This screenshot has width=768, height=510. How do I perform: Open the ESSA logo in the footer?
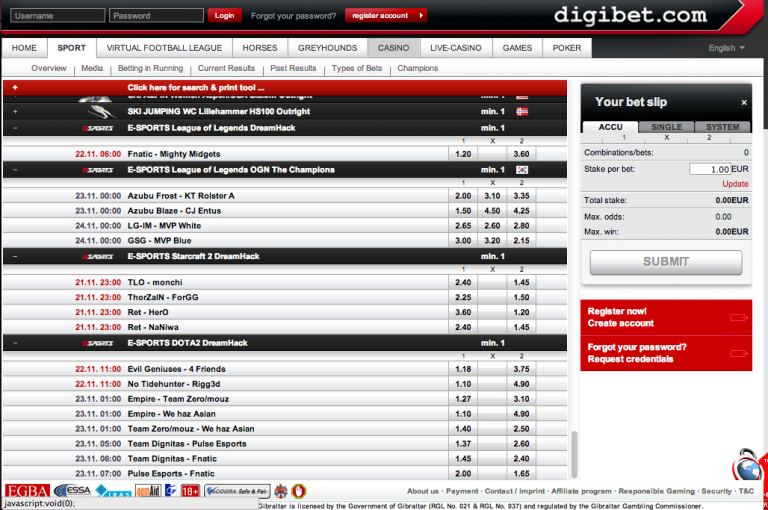[x=73, y=490]
